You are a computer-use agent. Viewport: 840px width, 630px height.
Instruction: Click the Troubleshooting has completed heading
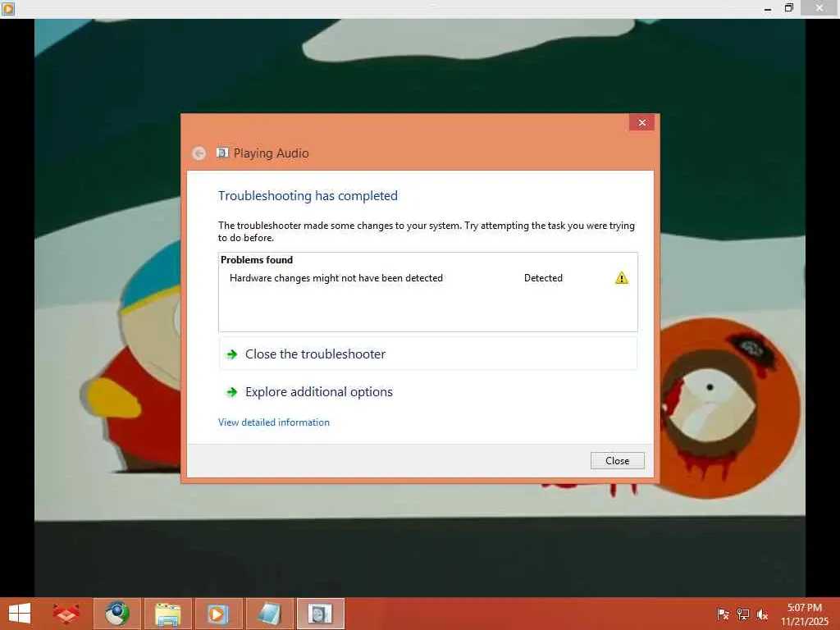(308, 195)
